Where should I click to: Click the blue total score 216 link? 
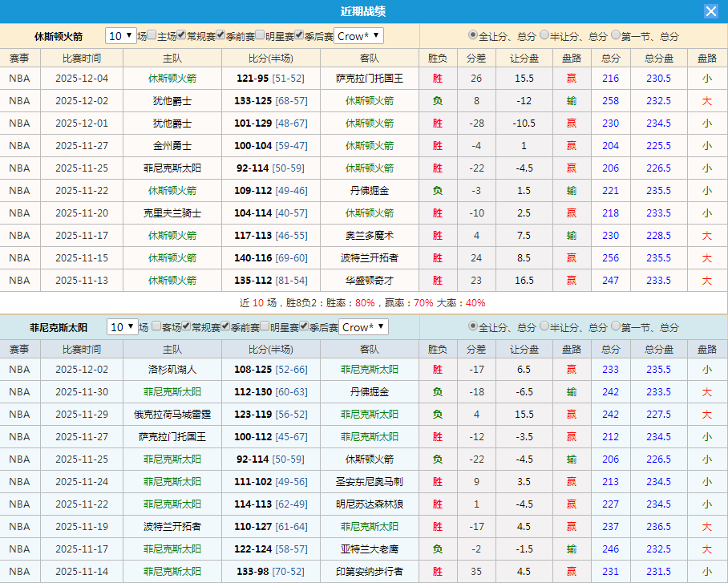(x=610, y=79)
